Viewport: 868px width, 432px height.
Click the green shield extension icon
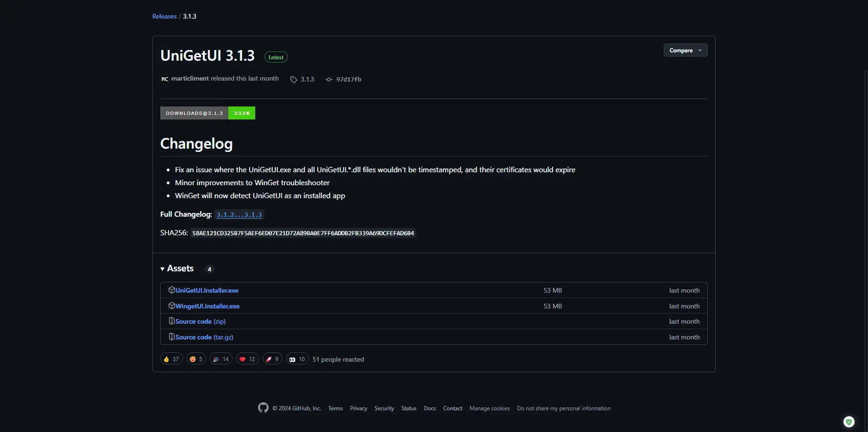pos(849,421)
